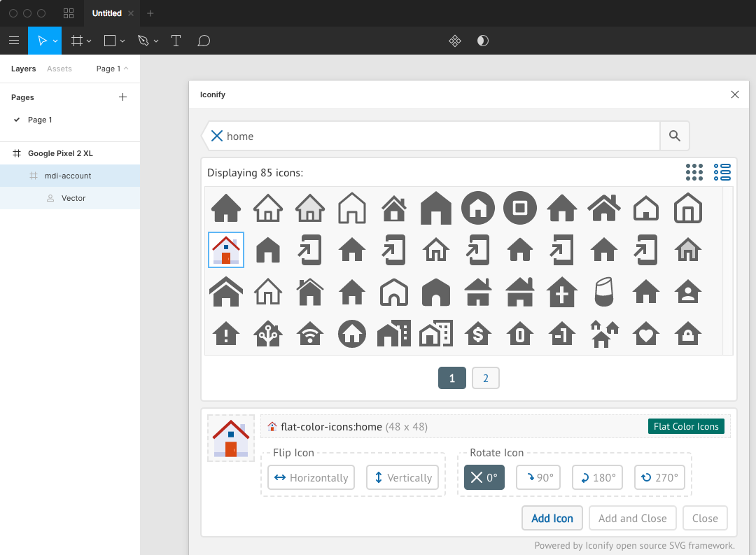Flip icon Horizontally

coord(311,477)
